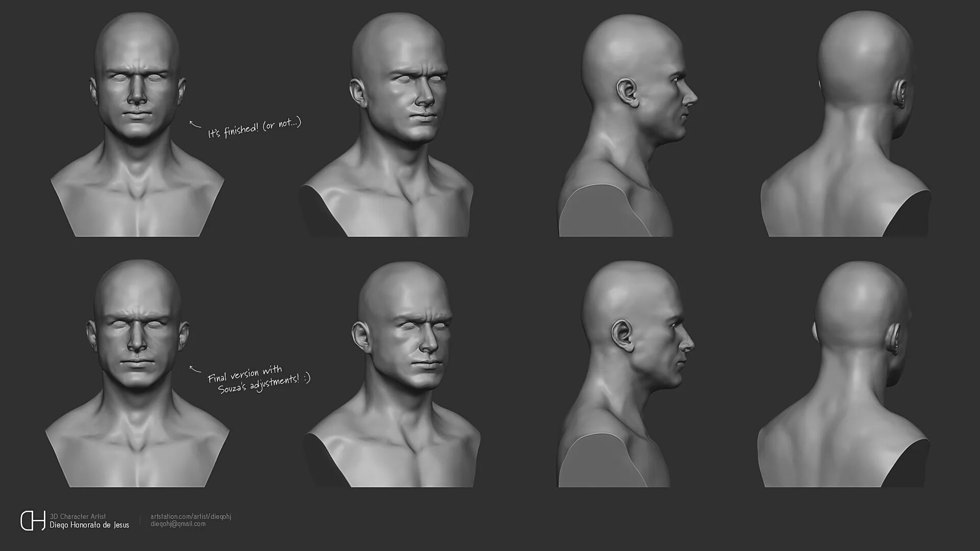Screen dimensions: 980x551
Task: Click the diegohj@gmail.com email address
Action: click(x=178, y=524)
